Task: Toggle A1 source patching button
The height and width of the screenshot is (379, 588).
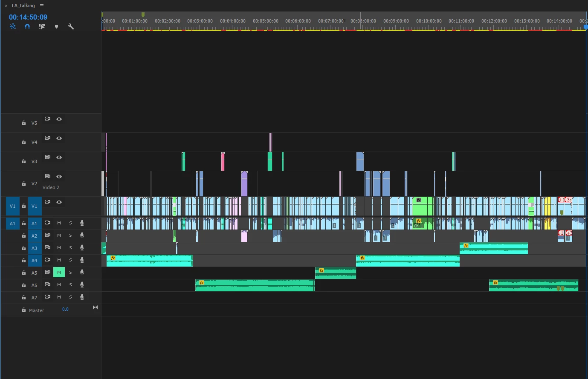Action: [12, 224]
